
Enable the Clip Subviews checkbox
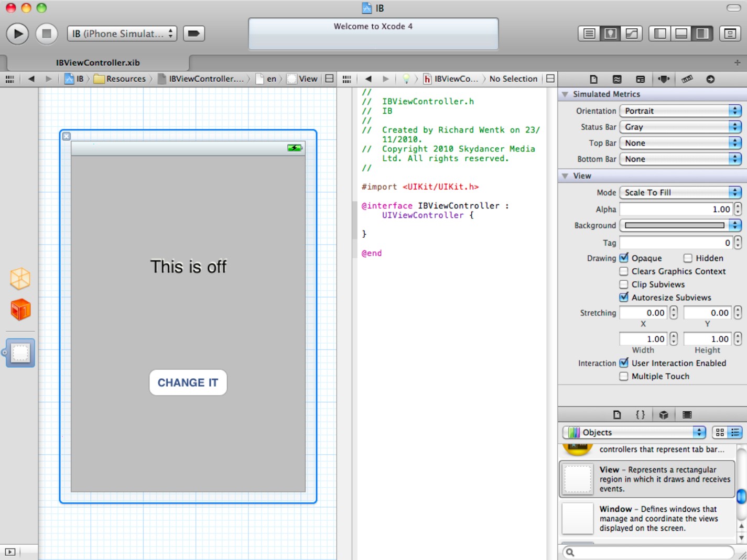(x=624, y=284)
